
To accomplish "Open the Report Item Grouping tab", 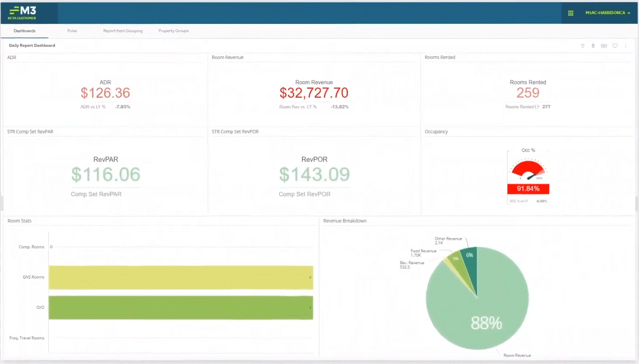I will (x=123, y=31).
